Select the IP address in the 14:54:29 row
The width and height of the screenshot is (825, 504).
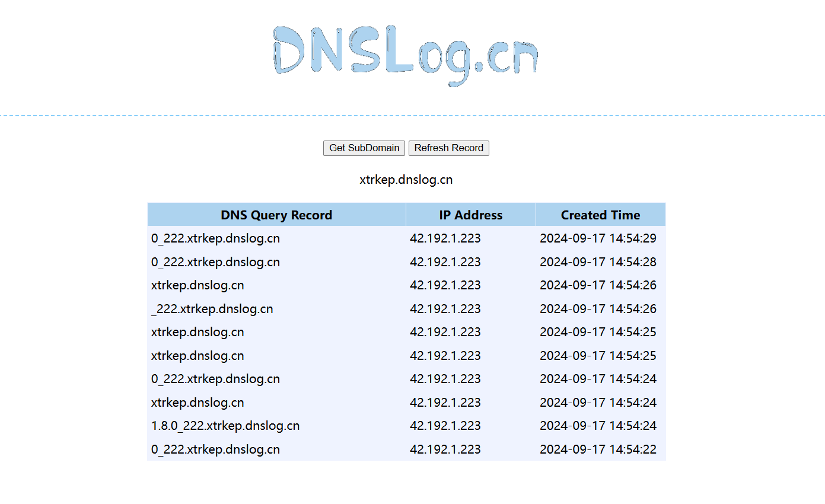pyautogui.click(x=445, y=238)
